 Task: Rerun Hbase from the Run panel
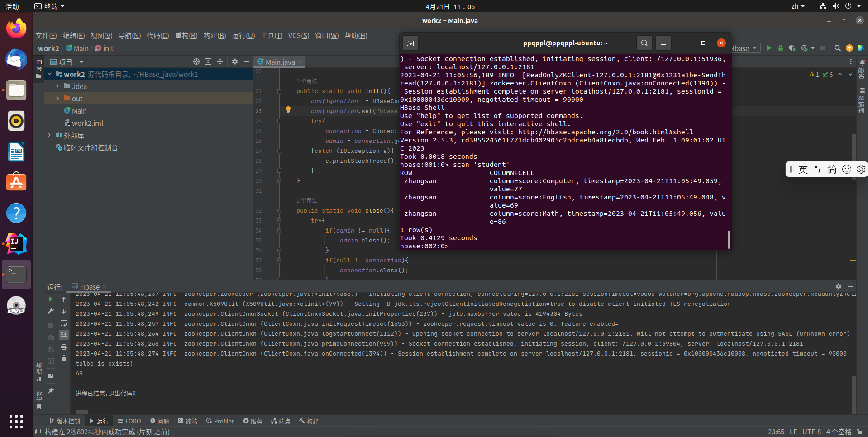pos(51,299)
